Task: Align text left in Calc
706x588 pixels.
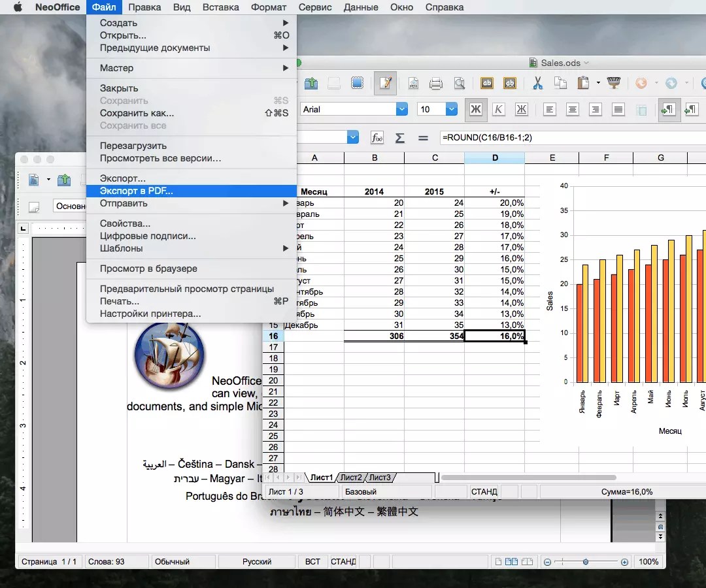Action: [550, 109]
